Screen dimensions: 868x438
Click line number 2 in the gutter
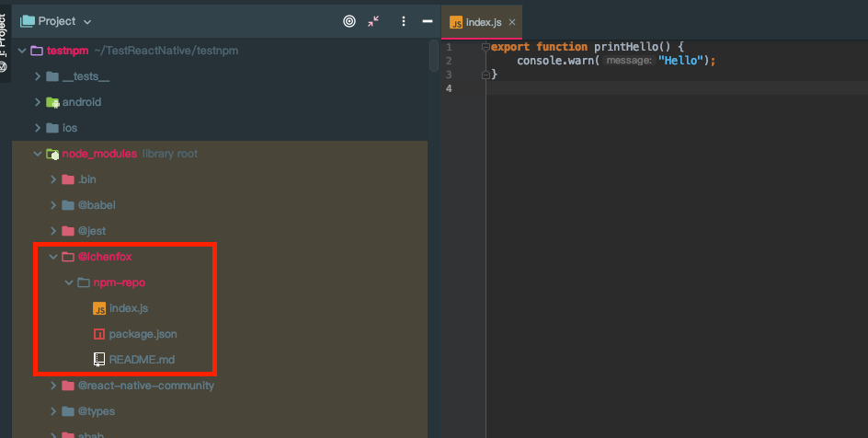coord(449,61)
